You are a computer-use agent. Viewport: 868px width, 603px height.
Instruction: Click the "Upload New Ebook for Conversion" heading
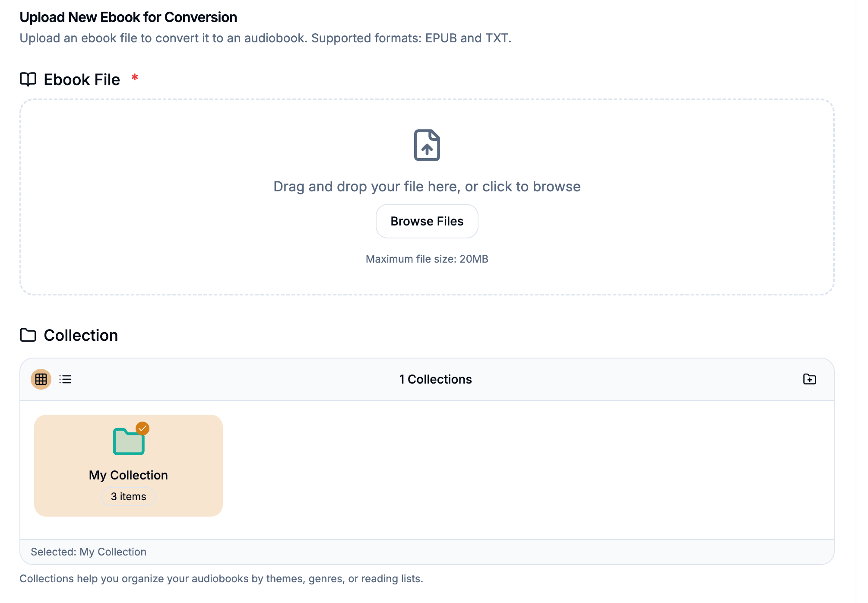tap(128, 17)
